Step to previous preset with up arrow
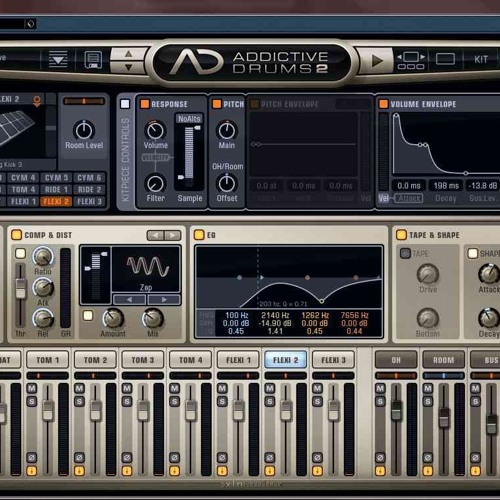 128,54
